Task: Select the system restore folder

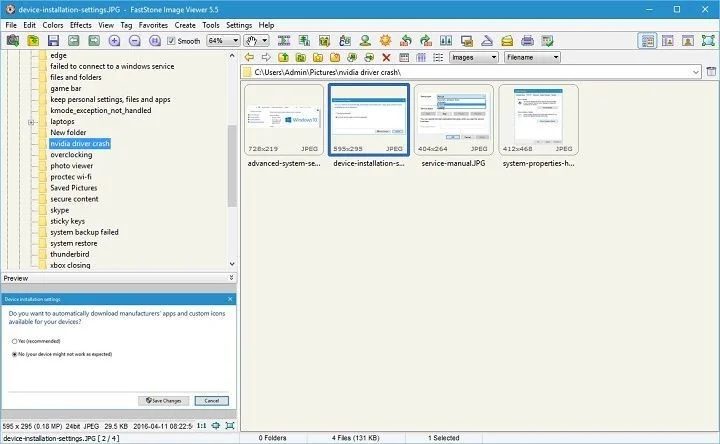Action: click(73, 243)
